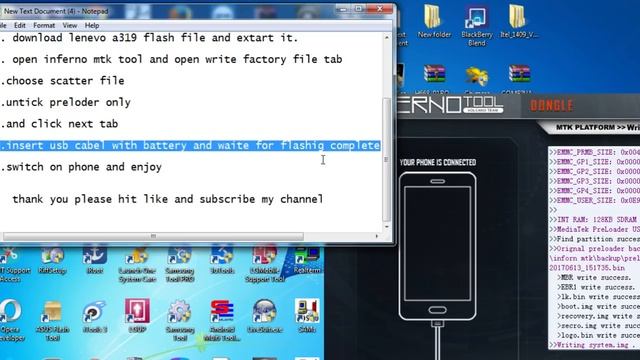640x360 pixels.
Task: Click the MTK PLATFORM header tab in Inferno Tool
Action: [598, 128]
